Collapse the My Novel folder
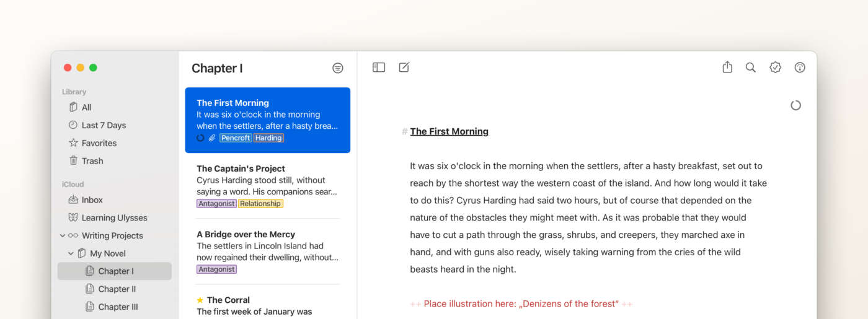 click(x=71, y=253)
